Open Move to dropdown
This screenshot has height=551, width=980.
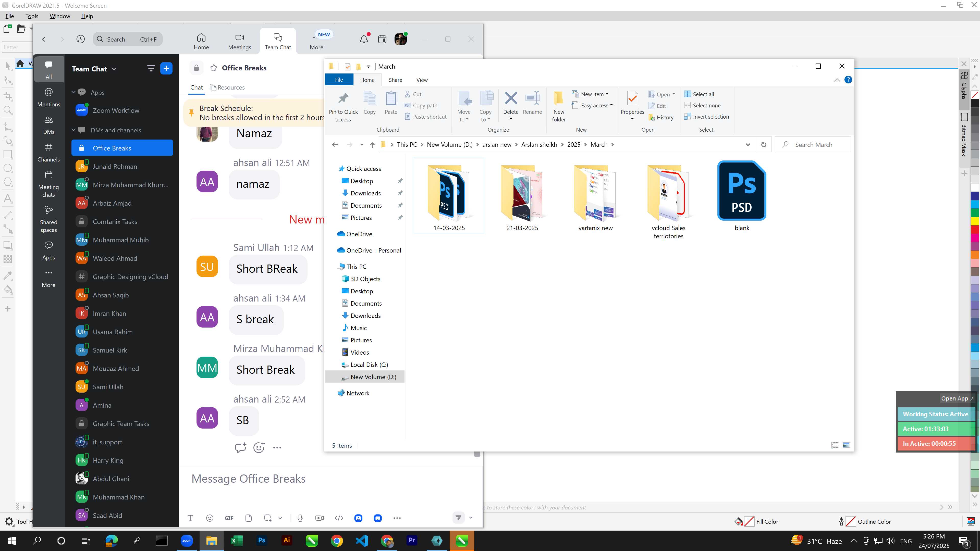coord(464,106)
